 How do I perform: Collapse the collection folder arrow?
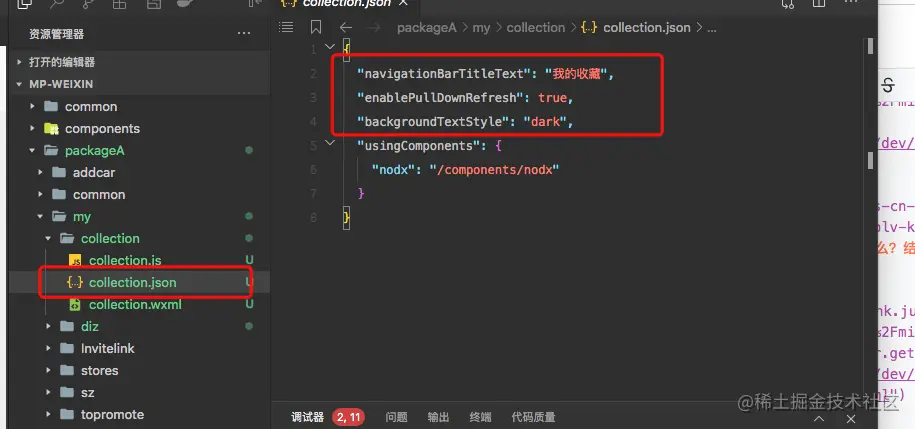pos(49,239)
